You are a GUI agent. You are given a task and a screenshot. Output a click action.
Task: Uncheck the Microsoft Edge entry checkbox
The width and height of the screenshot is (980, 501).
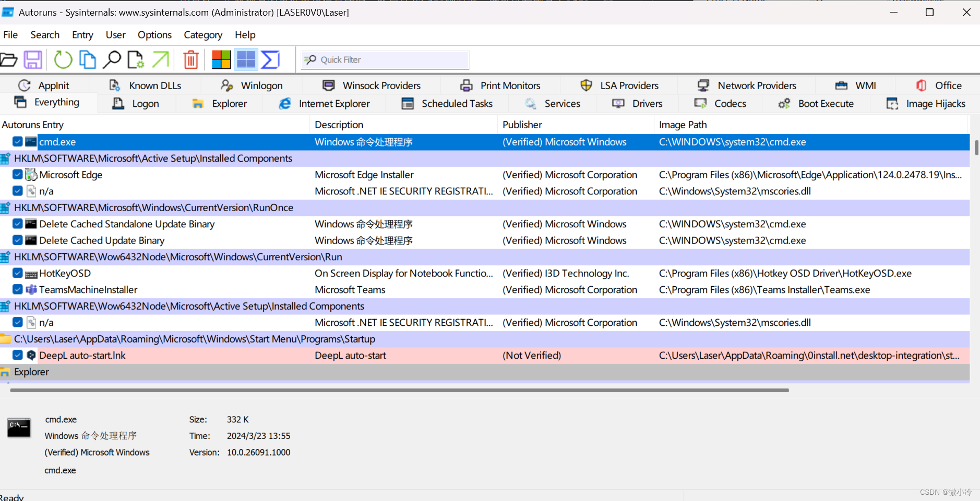17,175
